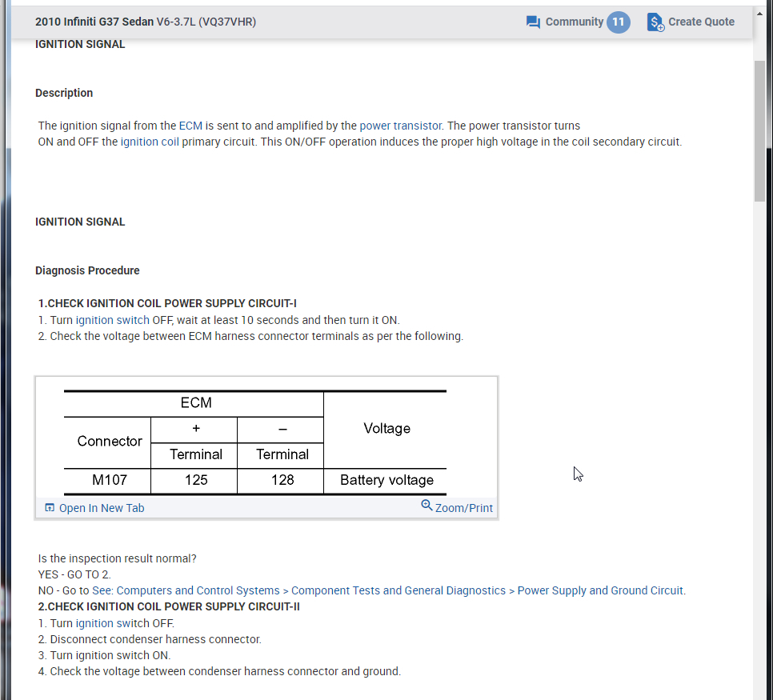This screenshot has width=773, height=700.
Task: Click the Zoom/Print magnifier icon
Action: 427,506
